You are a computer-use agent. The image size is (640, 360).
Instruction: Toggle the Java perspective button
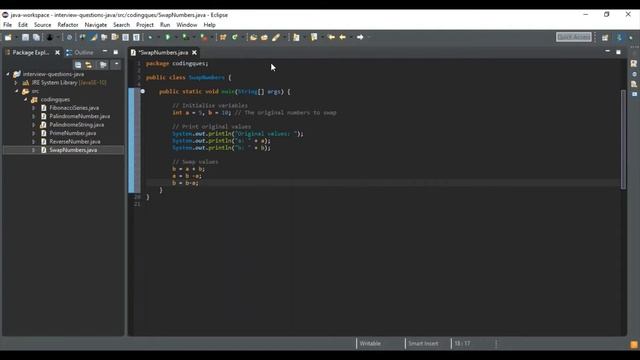[x=619, y=38]
